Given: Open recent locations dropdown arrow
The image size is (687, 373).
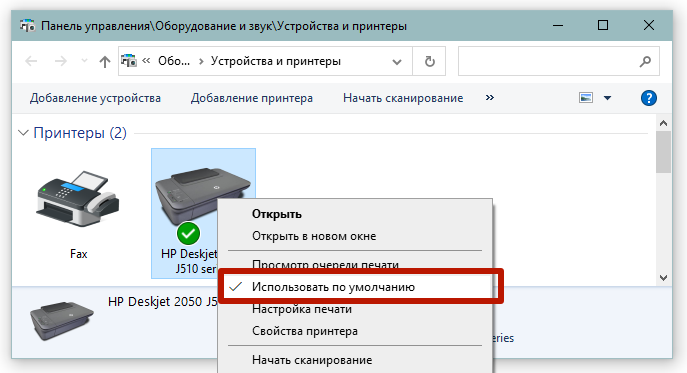Looking at the screenshot, I should (x=84, y=61).
